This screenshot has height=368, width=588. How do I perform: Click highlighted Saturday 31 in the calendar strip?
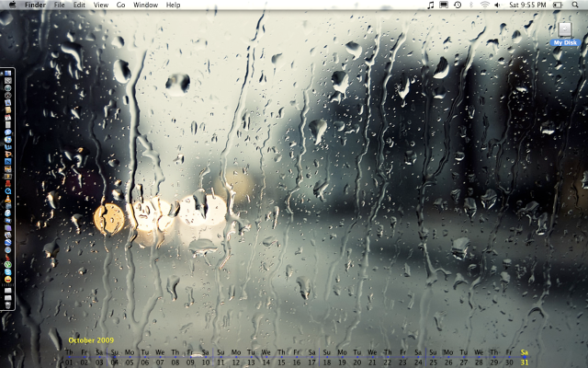pos(525,362)
